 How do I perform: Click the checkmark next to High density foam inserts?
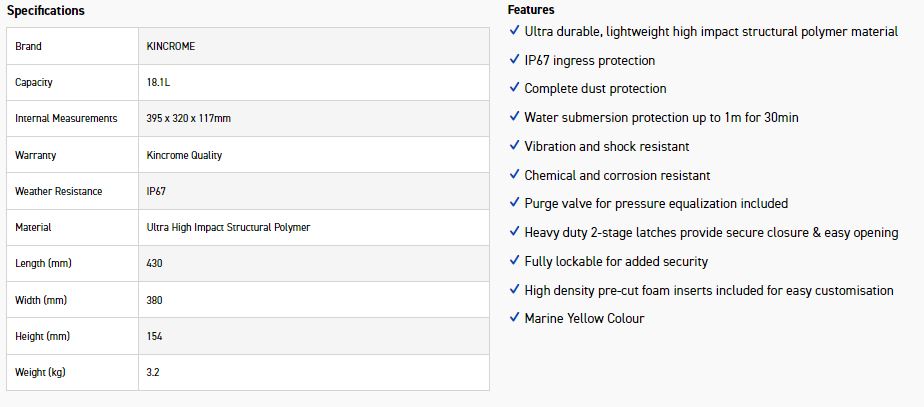tap(514, 290)
